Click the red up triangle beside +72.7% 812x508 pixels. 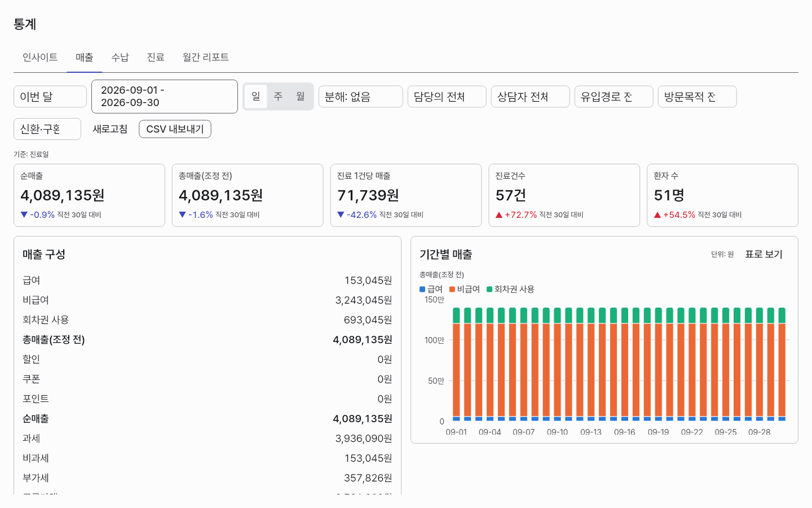click(x=499, y=214)
